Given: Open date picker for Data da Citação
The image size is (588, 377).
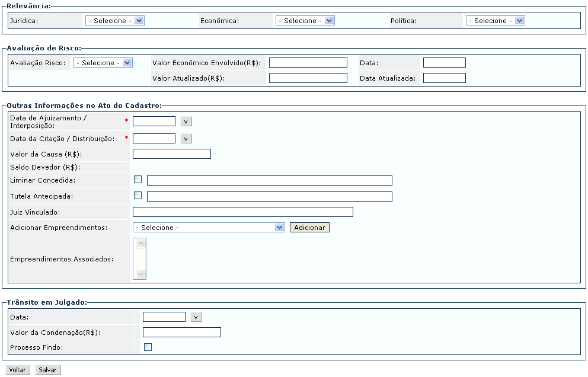Looking at the screenshot, I should 186,139.
